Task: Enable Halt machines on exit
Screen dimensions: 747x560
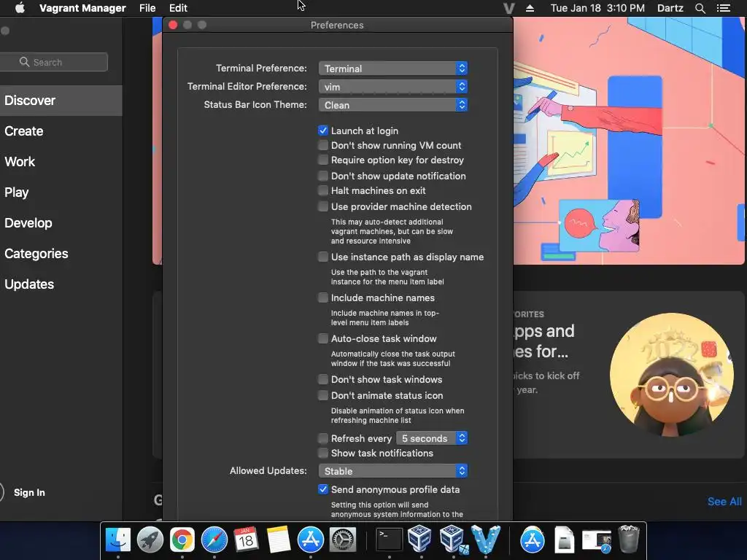Action: point(323,190)
